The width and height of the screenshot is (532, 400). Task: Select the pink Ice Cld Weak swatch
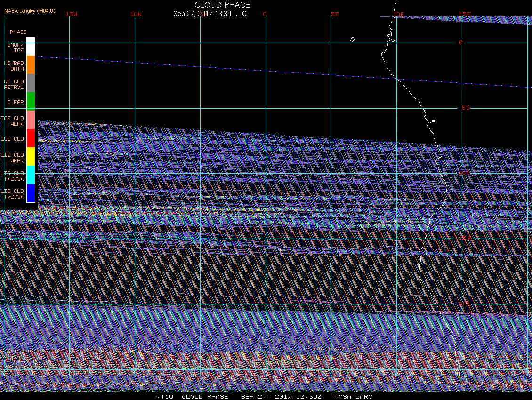click(x=31, y=120)
